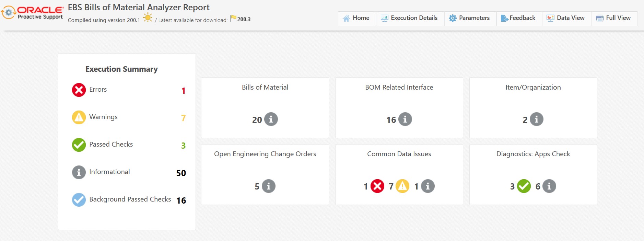The height and width of the screenshot is (241, 644).
Task: Click the green Passed Checks checkmark icon
Action: pyautogui.click(x=79, y=145)
